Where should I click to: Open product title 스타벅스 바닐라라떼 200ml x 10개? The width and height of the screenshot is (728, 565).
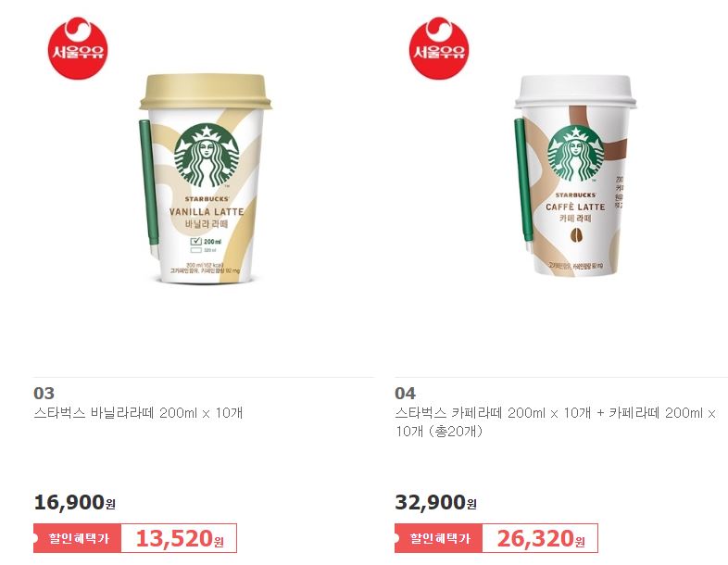138,413
